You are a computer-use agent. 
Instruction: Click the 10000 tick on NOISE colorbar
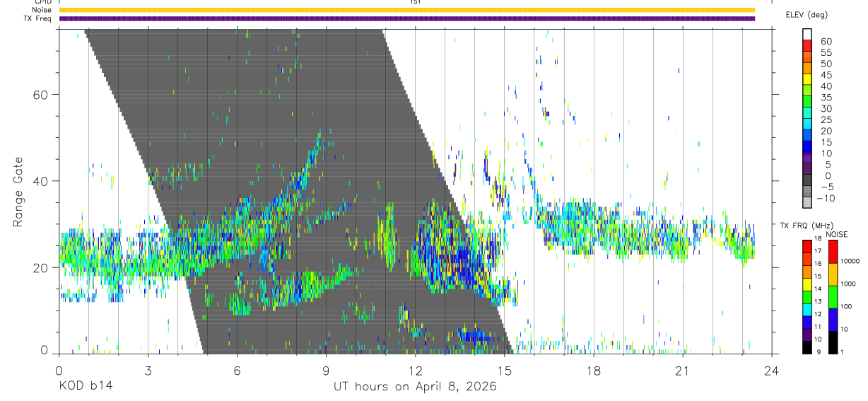850,261
